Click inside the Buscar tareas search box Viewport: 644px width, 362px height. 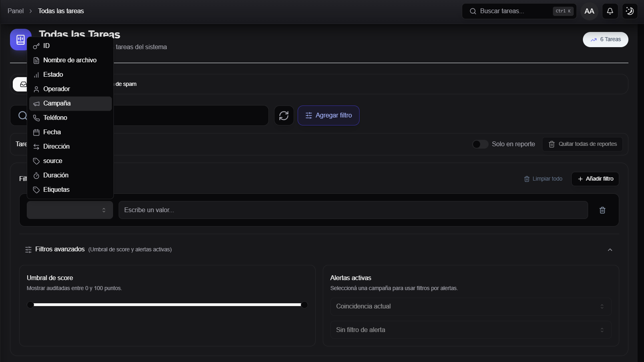(519, 11)
